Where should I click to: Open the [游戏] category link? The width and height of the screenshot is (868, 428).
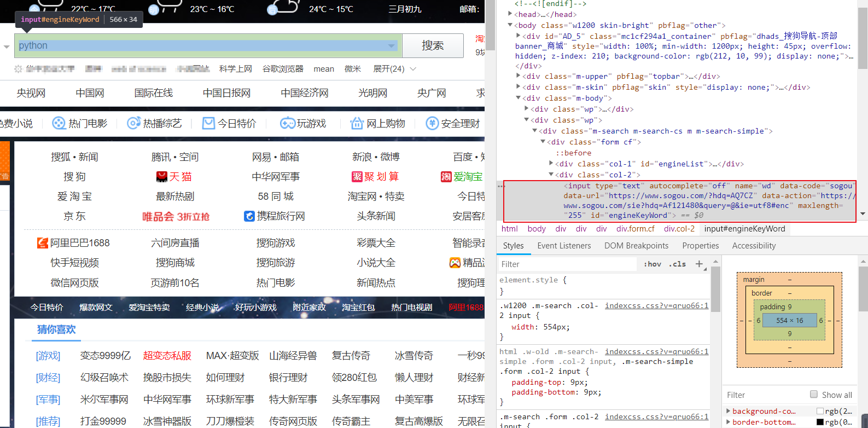pos(48,356)
